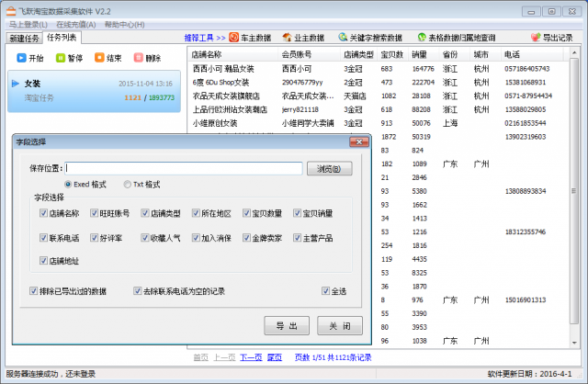588x384 pixels.
Task: Open the 在线充值(A) menu
Action: [76, 25]
